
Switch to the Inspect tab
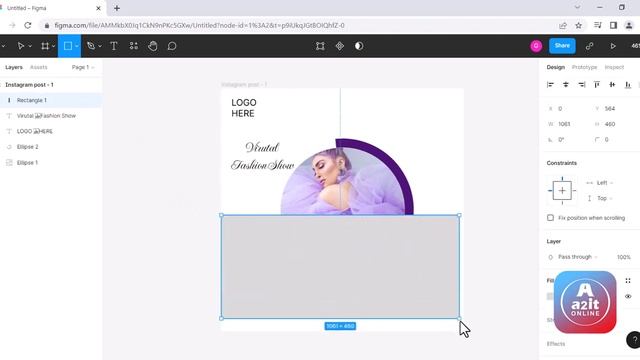(614, 67)
